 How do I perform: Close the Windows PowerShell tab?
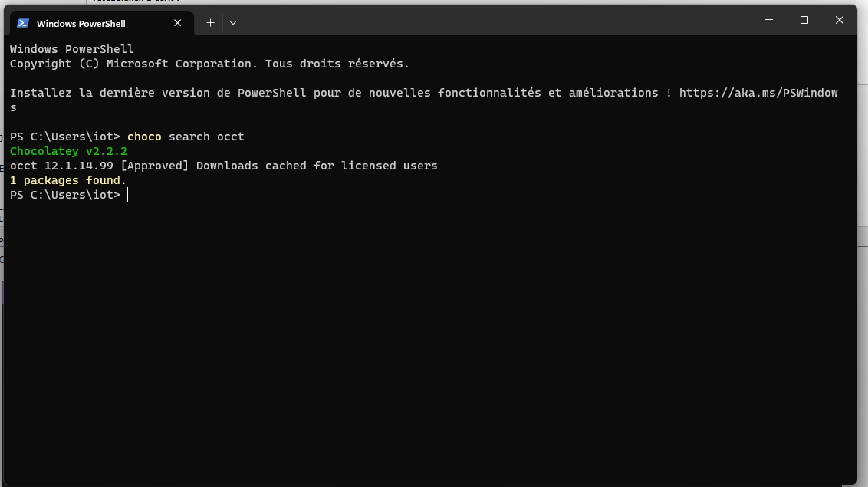[x=178, y=23]
